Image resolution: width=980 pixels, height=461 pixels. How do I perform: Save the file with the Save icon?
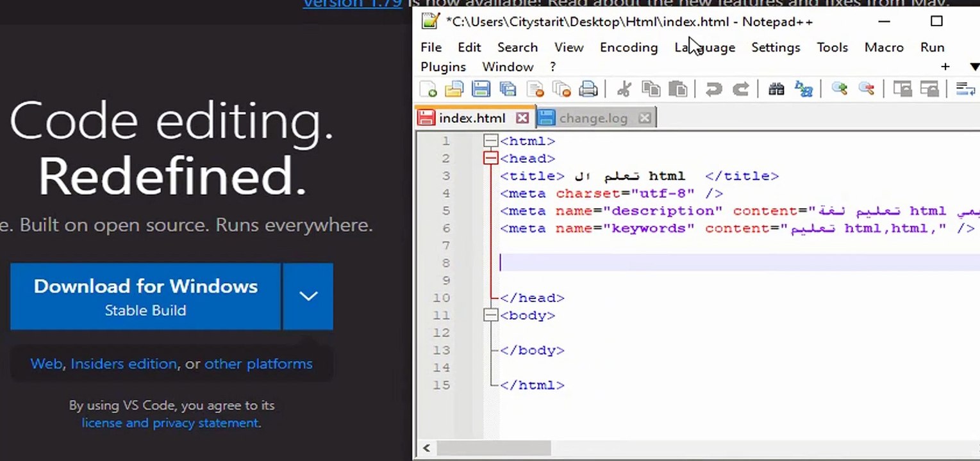(x=481, y=89)
